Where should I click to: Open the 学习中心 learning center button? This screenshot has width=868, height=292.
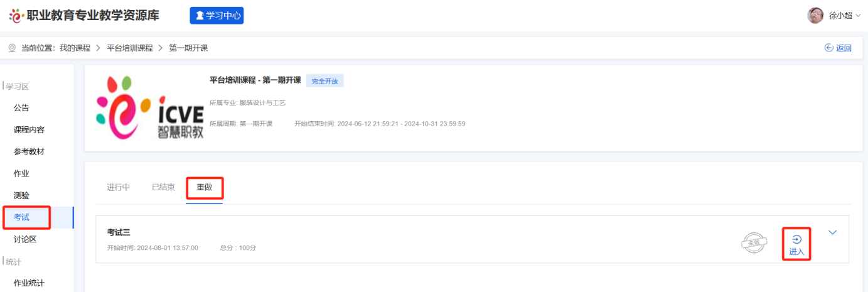coord(217,16)
